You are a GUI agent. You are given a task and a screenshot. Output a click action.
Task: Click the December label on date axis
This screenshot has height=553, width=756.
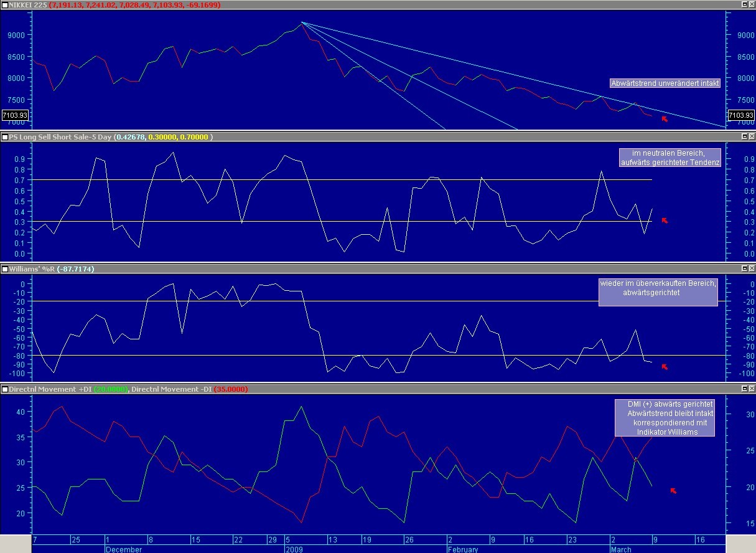[x=123, y=549]
